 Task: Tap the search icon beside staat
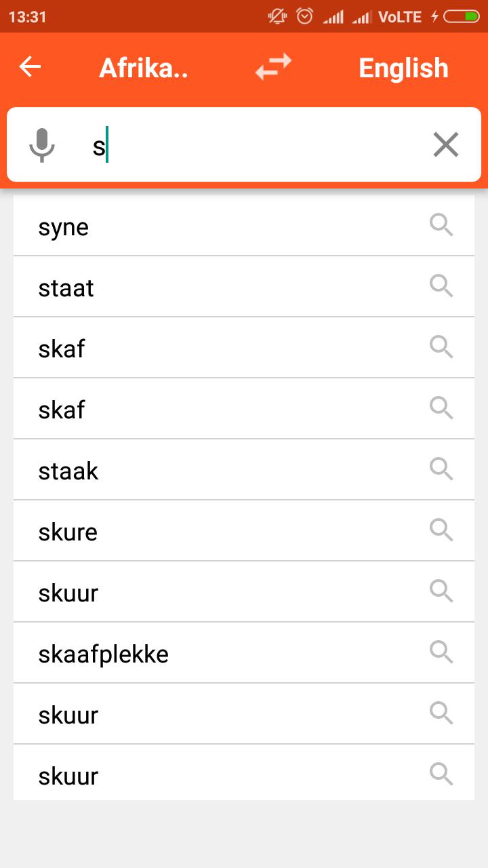click(x=441, y=286)
